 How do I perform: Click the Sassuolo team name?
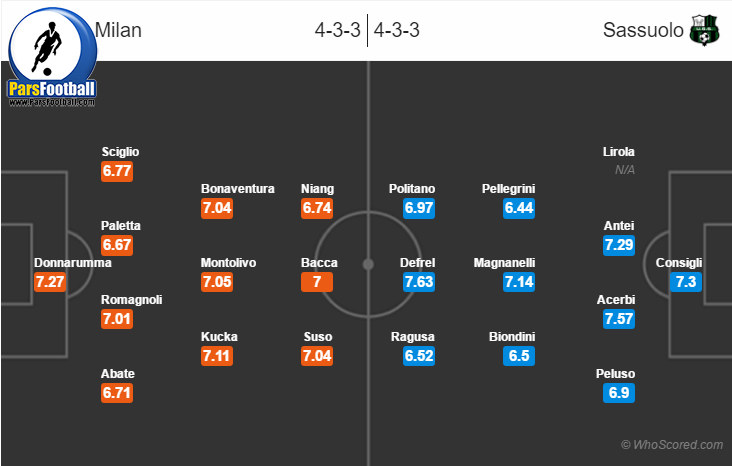click(x=643, y=30)
